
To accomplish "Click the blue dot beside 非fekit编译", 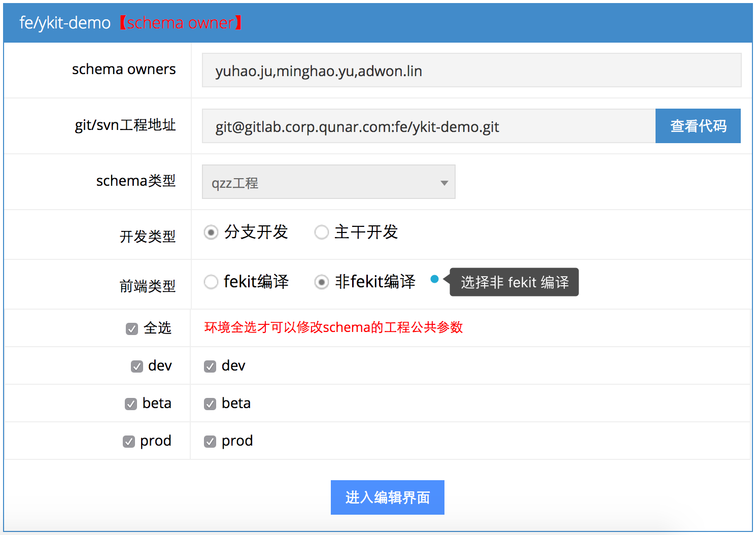I will pos(435,279).
